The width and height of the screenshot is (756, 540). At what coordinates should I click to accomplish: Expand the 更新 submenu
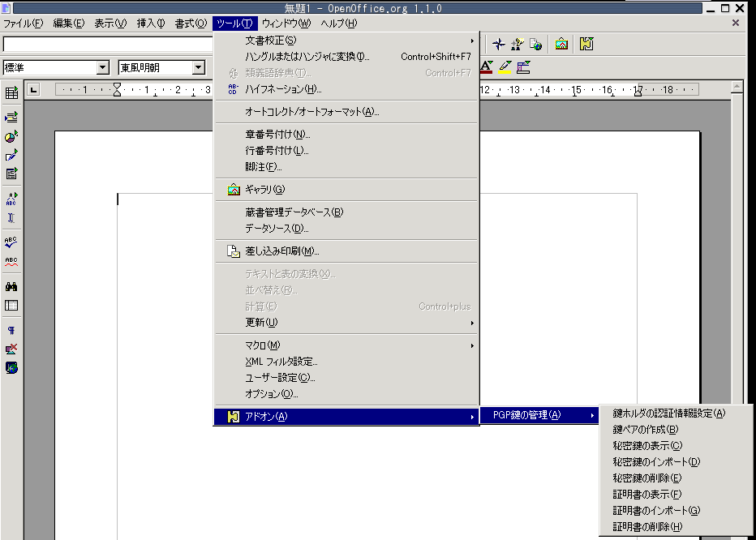click(x=346, y=323)
